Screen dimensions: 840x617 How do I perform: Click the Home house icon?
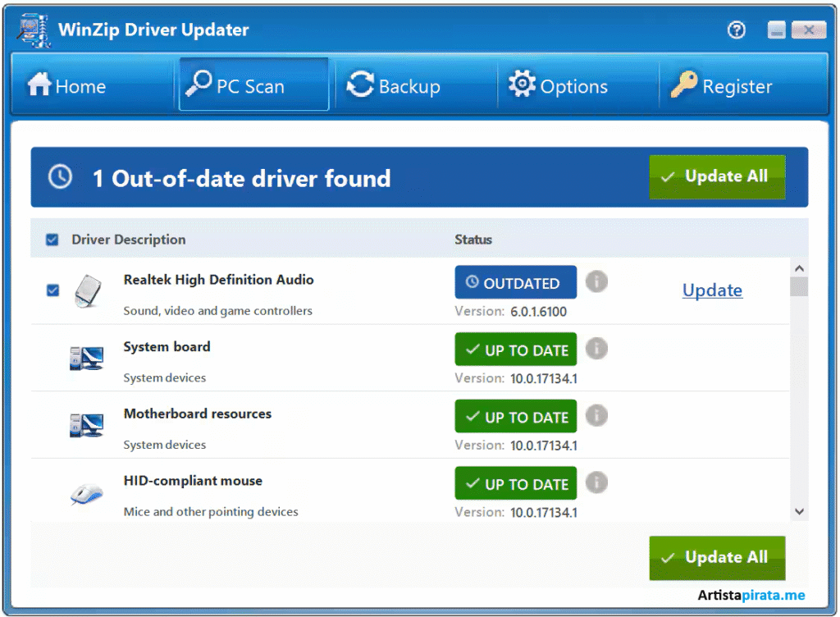(39, 85)
